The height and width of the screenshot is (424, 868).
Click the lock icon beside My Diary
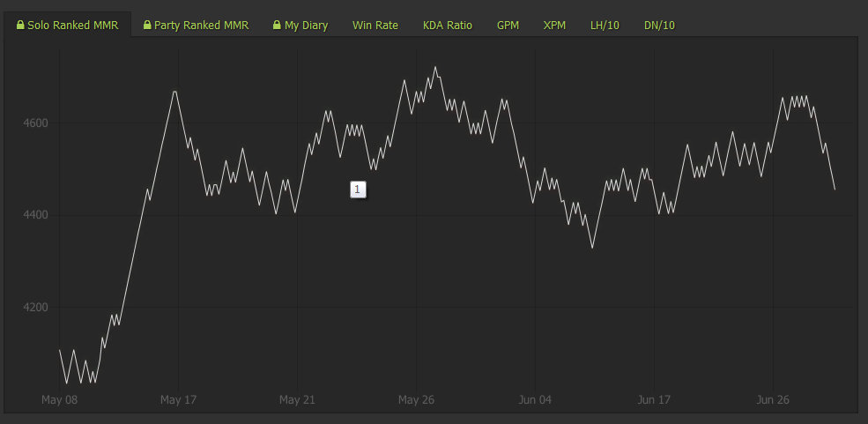(x=278, y=25)
